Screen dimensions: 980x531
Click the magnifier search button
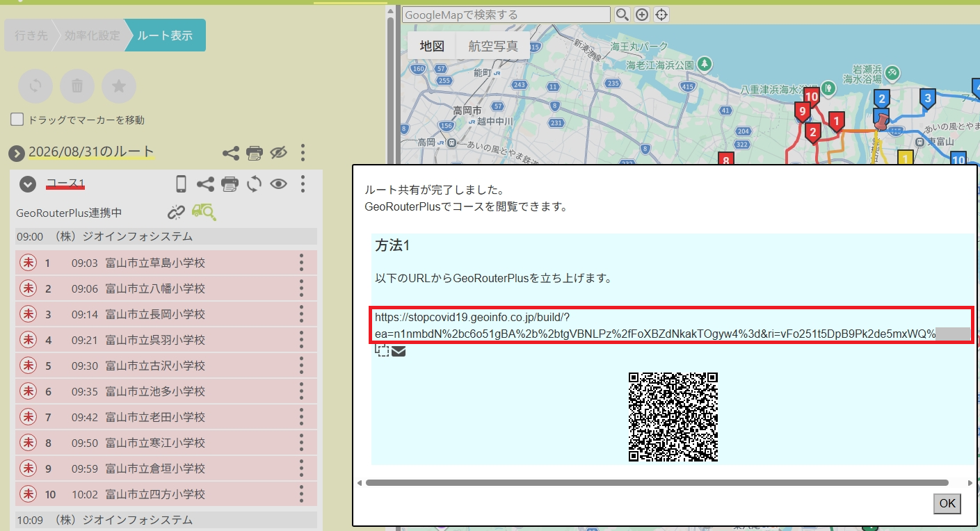622,15
